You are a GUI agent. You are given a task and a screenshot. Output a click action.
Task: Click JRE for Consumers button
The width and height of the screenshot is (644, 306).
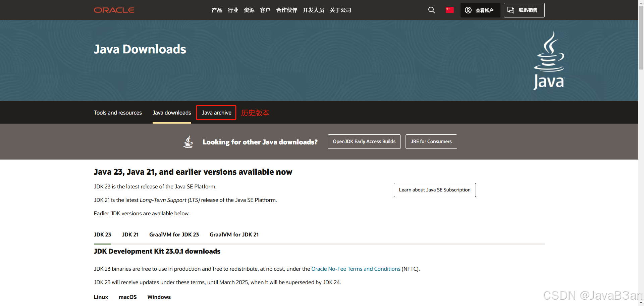[431, 142]
